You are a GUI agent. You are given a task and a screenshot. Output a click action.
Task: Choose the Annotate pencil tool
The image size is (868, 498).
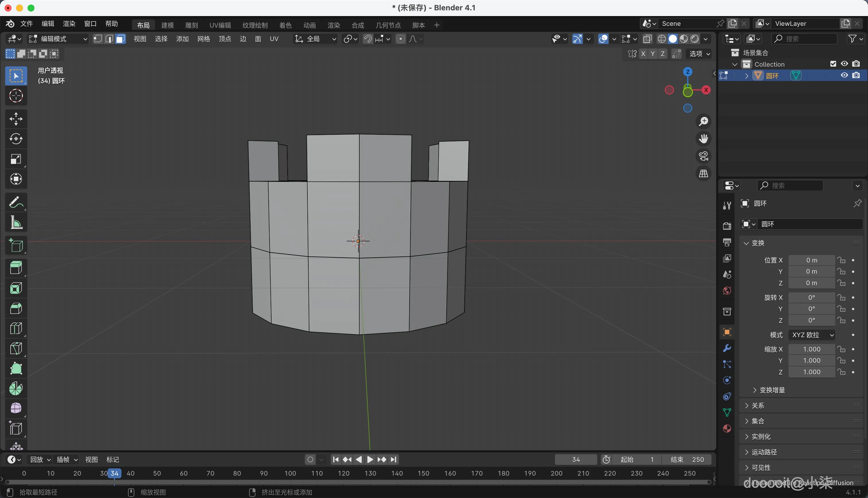tap(16, 202)
